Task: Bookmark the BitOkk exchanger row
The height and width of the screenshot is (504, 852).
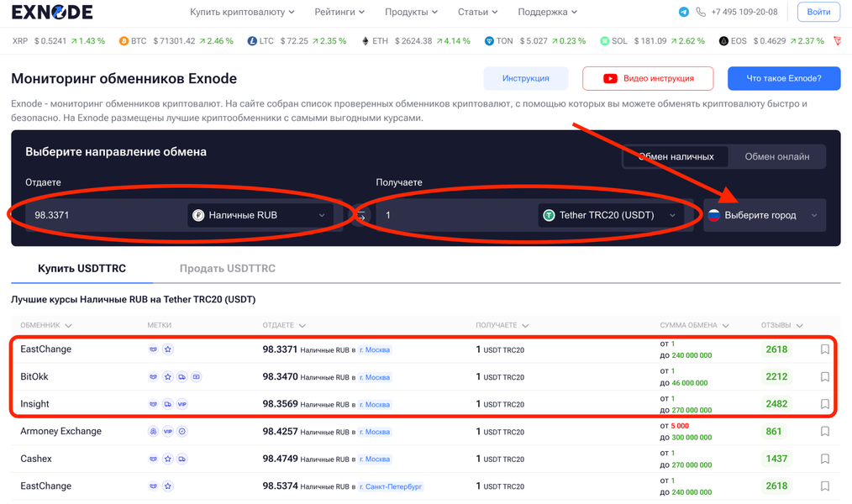Action: point(824,377)
